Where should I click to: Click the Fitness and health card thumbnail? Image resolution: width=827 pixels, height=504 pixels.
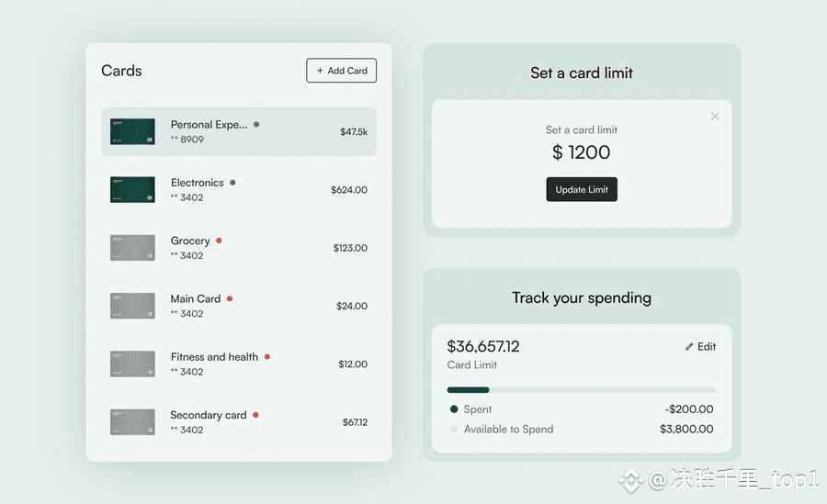tap(132, 364)
